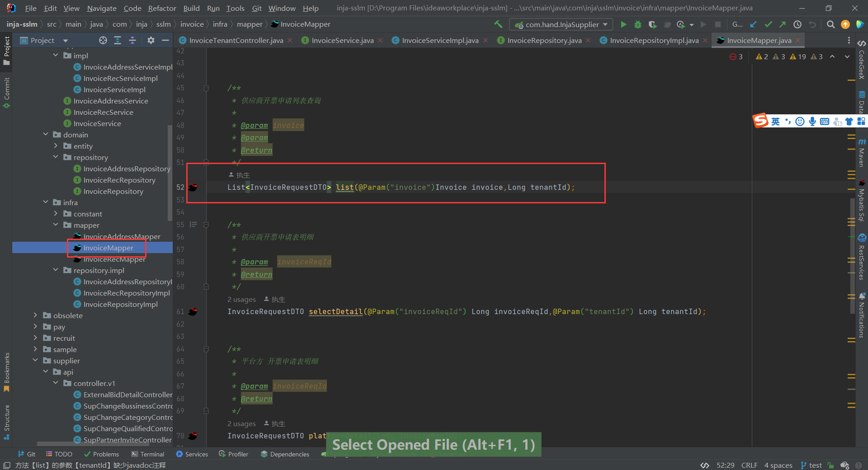Go to next highlighted error arrow
Image resolution: width=868 pixels, height=470 pixels.
pyautogui.click(x=847, y=56)
